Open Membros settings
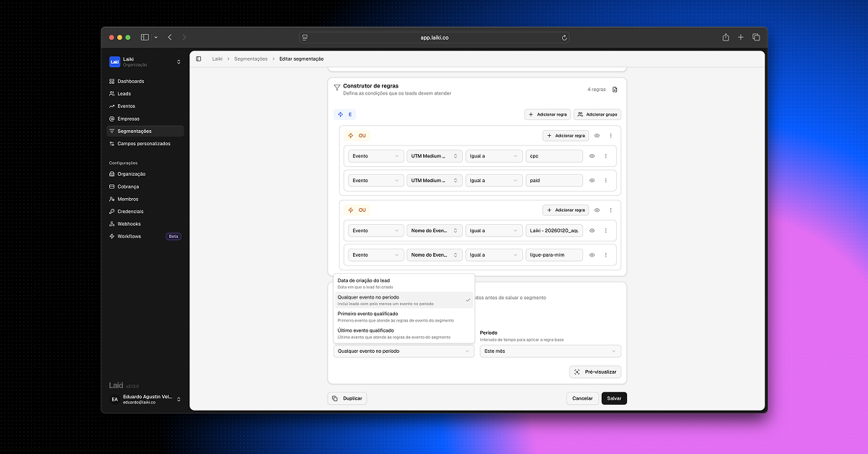Viewport: 868px width, 454px height. pos(145,199)
